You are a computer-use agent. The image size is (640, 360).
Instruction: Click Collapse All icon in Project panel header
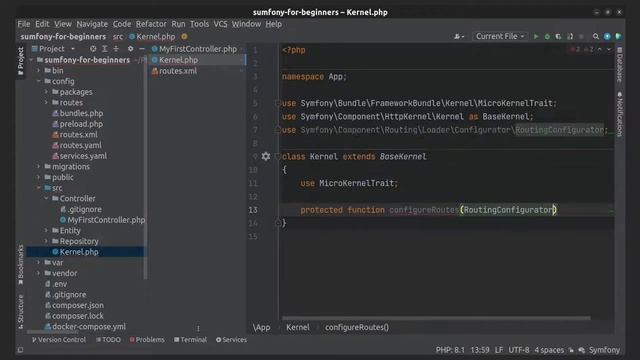click(116, 49)
